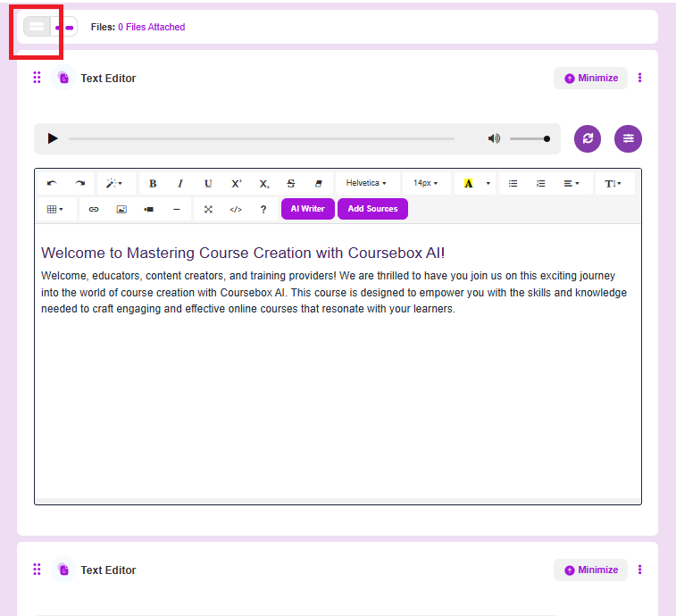This screenshot has height=616, width=676.
Task: Open the text color options arrow
Action: pos(488,184)
